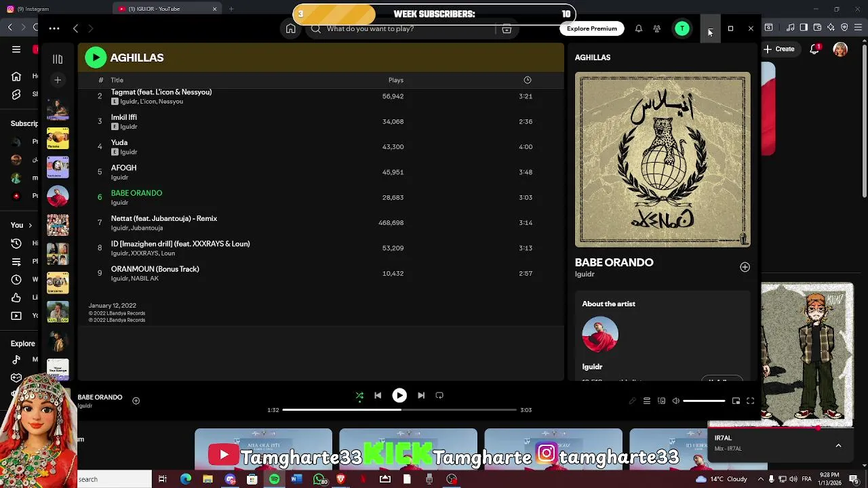Click the create playlist plus in Spotify sidebar
The width and height of the screenshot is (868, 488).
(58, 80)
